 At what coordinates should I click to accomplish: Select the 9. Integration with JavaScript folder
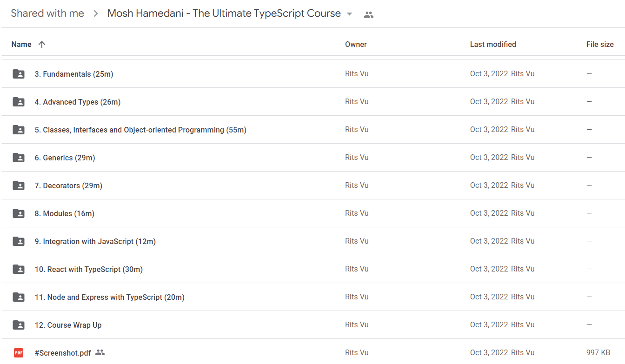[x=312, y=241]
